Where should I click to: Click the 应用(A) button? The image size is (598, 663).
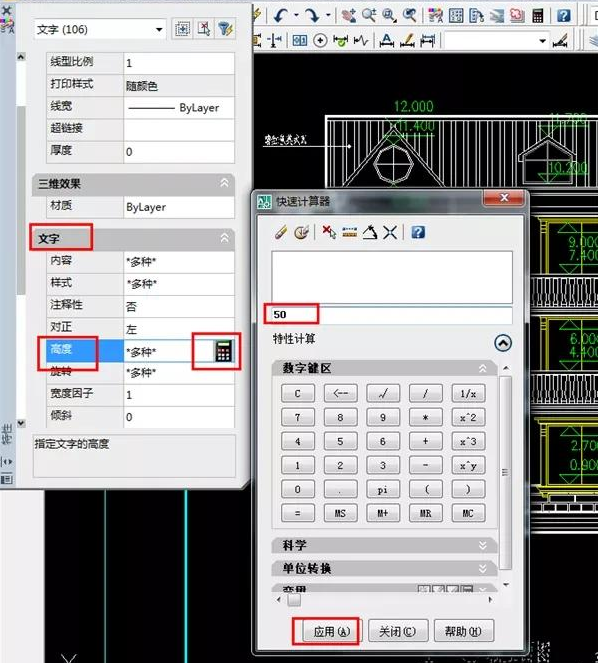(332, 631)
